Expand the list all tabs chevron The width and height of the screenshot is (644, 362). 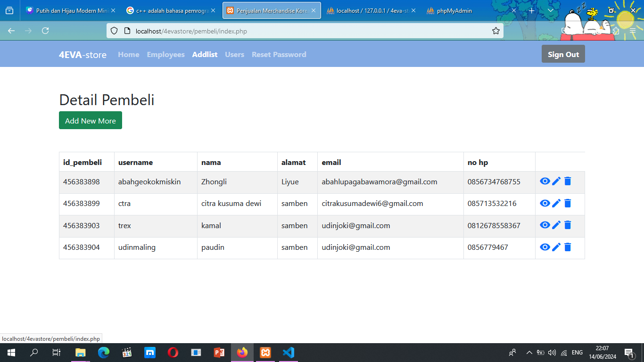(x=550, y=10)
